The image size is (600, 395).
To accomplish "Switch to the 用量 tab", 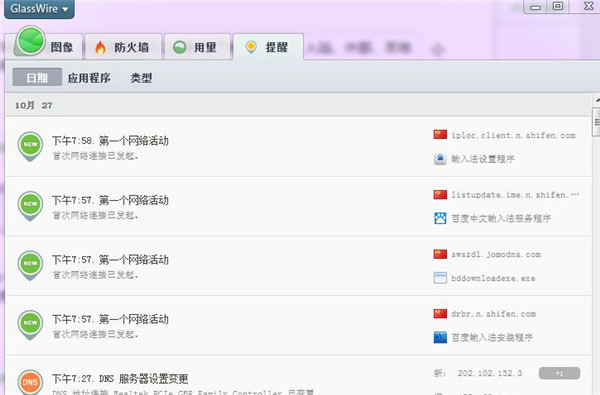I will coord(197,47).
